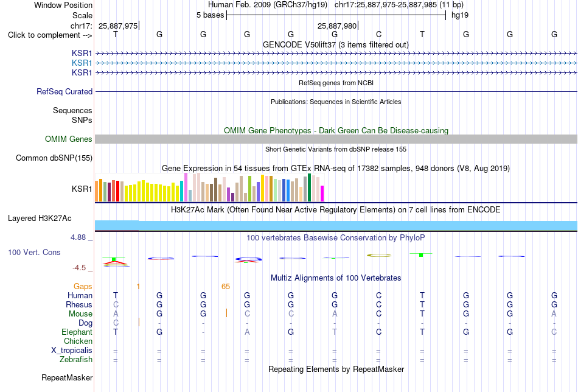Click 'Short Genetic Variants from dbSNP release 155'
The image size is (578, 392).
click(336, 149)
